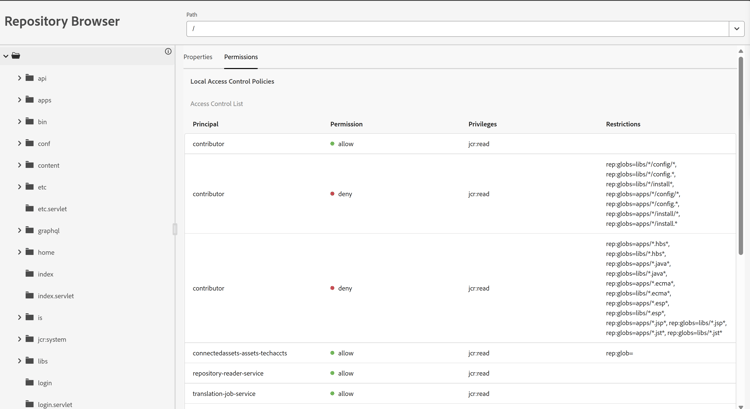
Task: Click the repository-reader-service principal
Action: coord(228,374)
